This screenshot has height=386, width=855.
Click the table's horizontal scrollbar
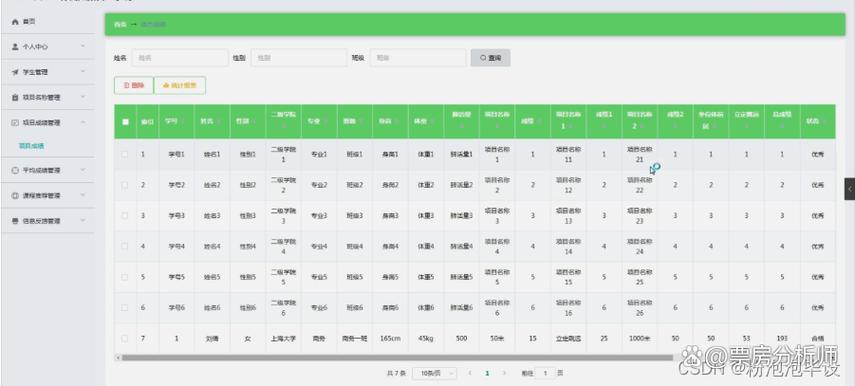397,358
